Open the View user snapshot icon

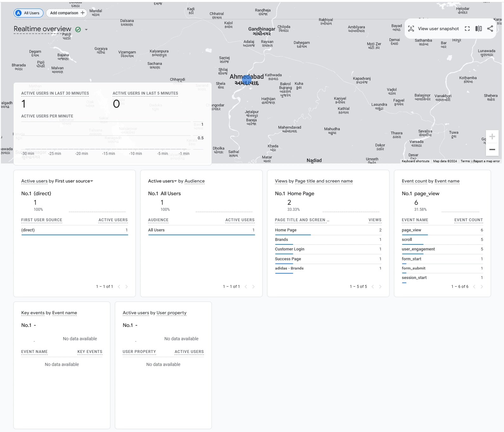[x=411, y=29]
